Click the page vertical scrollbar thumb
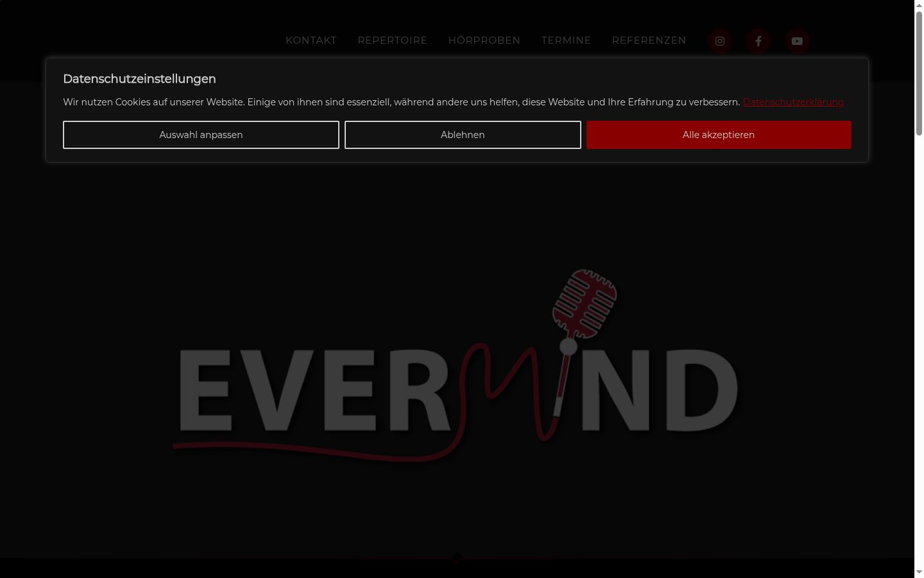 pyautogui.click(x=919, y=73)
